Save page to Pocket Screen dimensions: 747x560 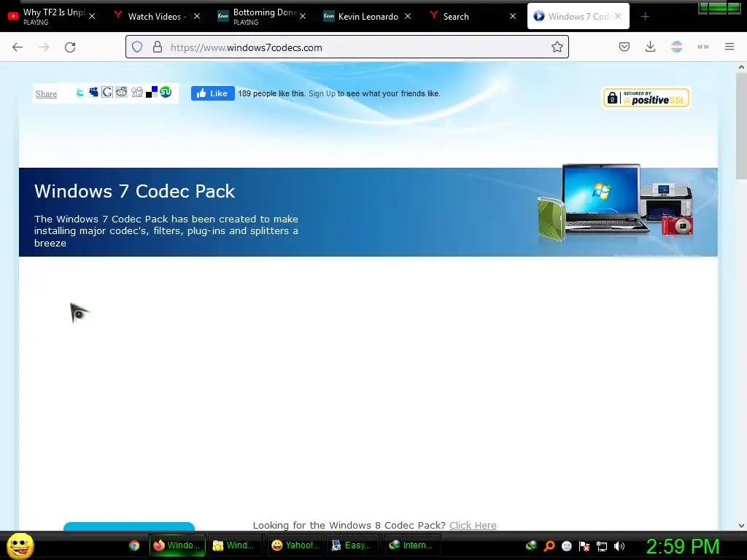[x=624, y=47]
